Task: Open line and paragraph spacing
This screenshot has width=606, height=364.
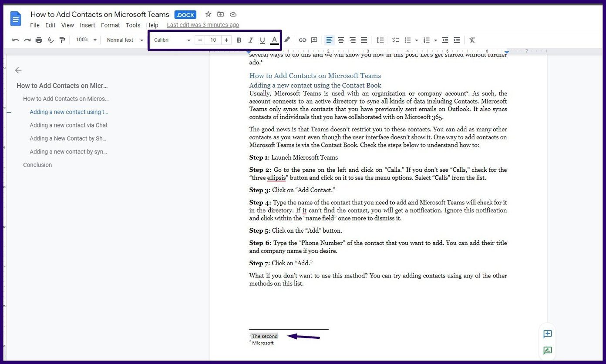Action: click(x=380, y=40)
